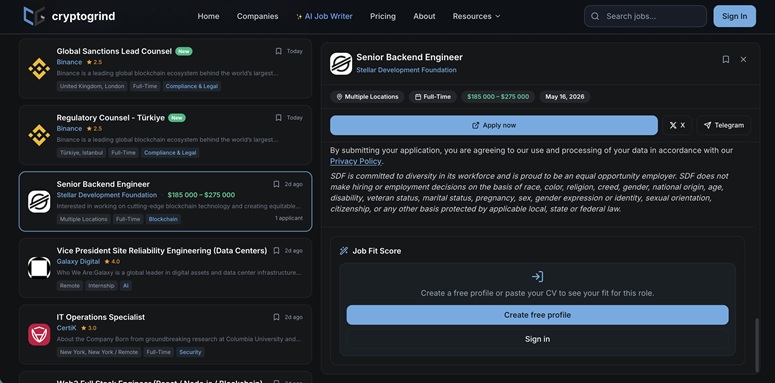Click the detail panel vertical scrollbar
Screen dimensions: 775x383
click(x=756, y=345)
